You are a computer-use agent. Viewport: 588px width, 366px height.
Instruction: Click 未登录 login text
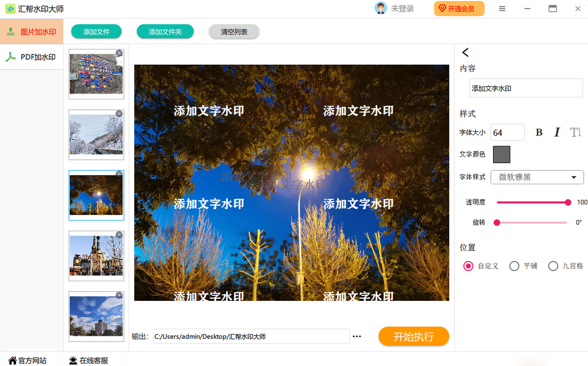[x=402, y=9]
